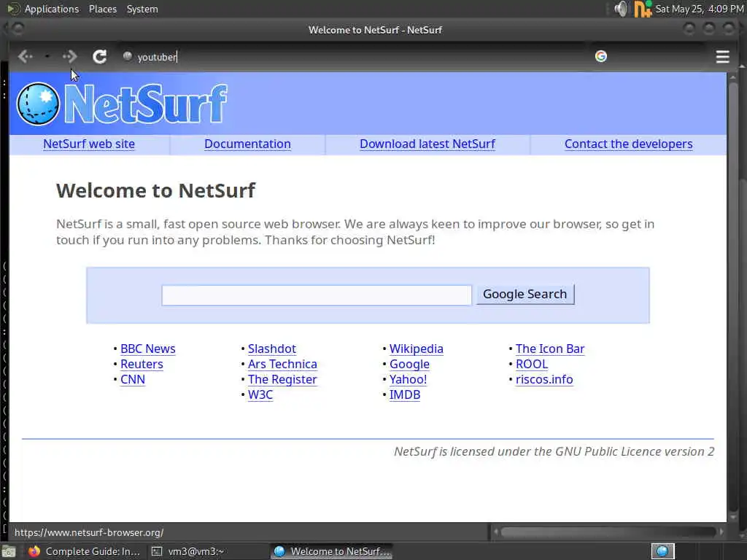Click the Google search provider icon
Image resolution: width=747 pixels, height=560 pixels.
pos(601,56)
